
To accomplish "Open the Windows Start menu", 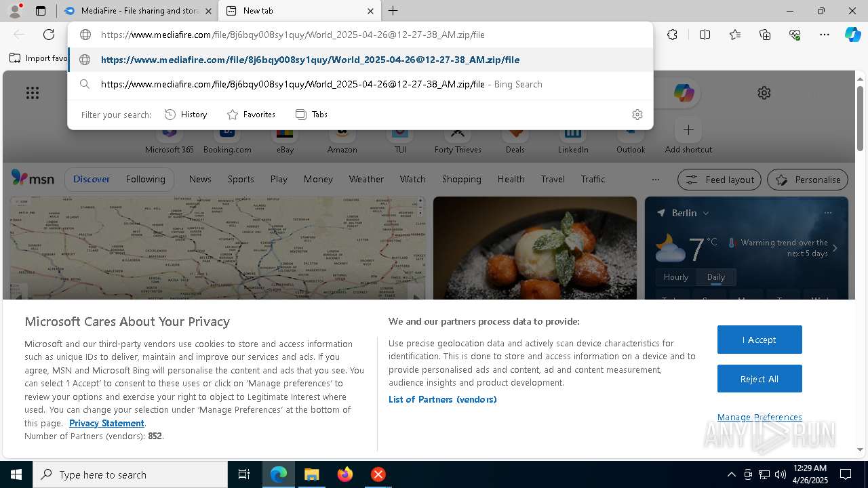I will (16, 474).
